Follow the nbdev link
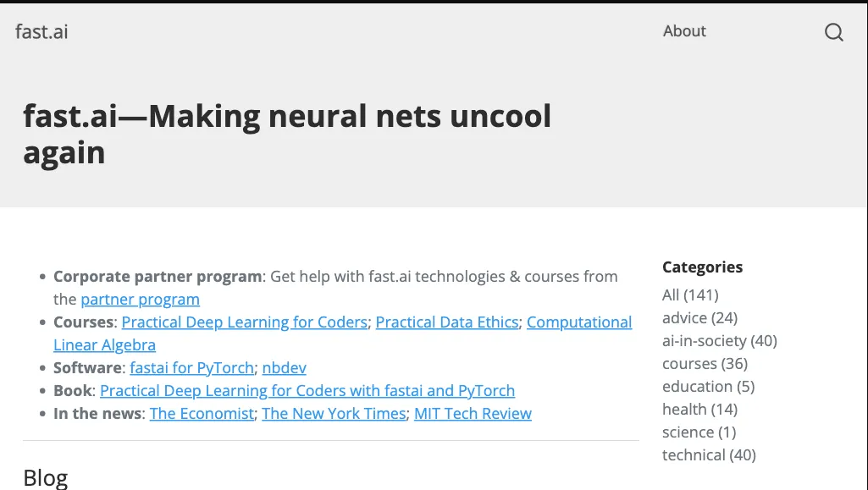Viewport: 868px width, 490px height. coord(284,368)
